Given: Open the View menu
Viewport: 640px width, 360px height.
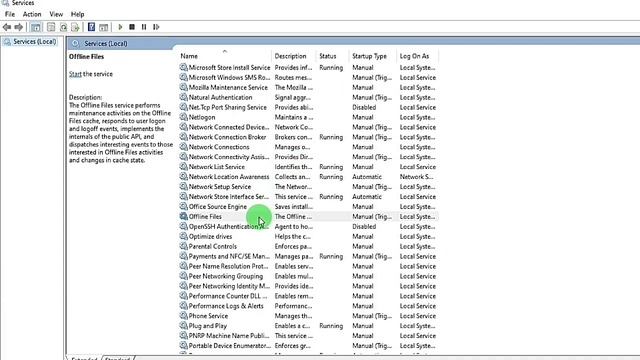Looking at the screenshot, I should pos(56,14).
